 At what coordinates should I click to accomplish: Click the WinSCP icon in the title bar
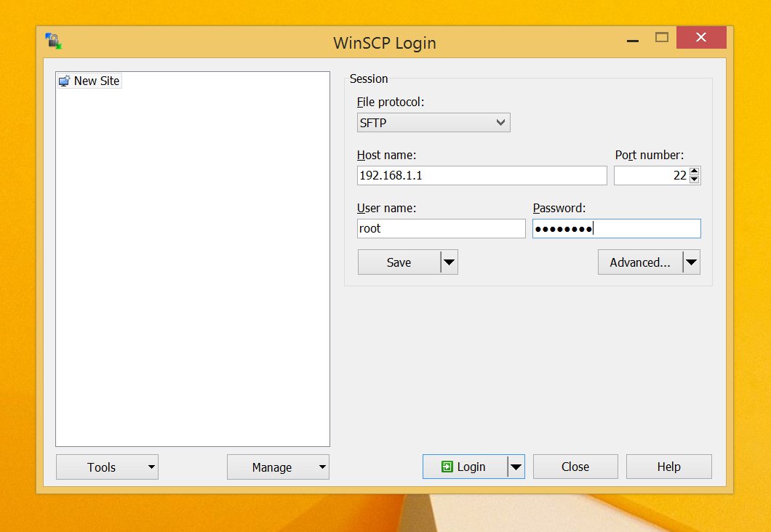[53, 41]
